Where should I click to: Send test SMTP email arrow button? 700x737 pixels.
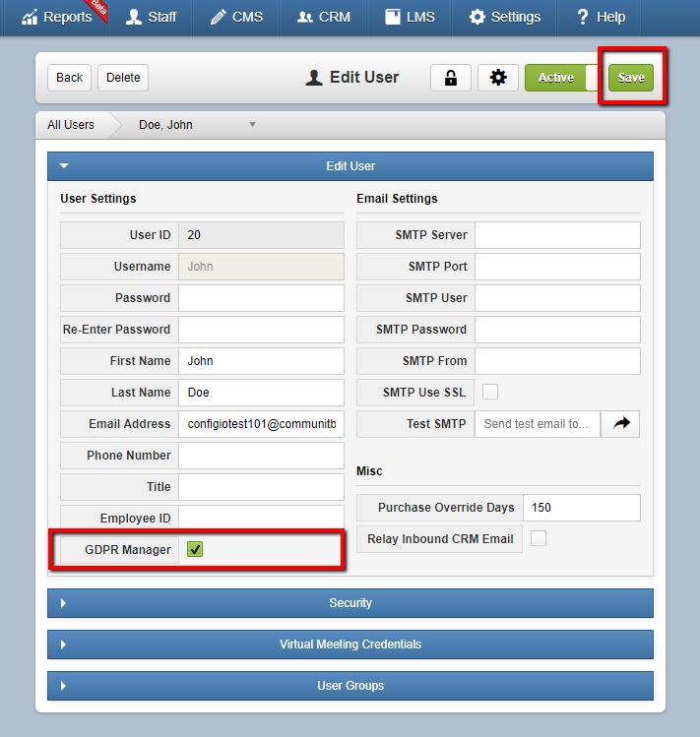point(620,424)
